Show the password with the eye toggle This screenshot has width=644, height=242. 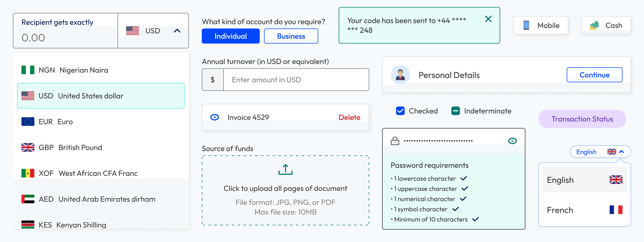tap(512, 140)
